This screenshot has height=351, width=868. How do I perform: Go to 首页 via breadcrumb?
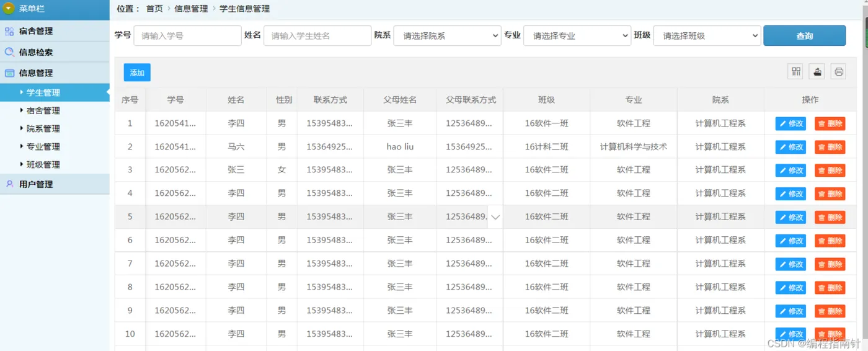(x=154, y=9)
